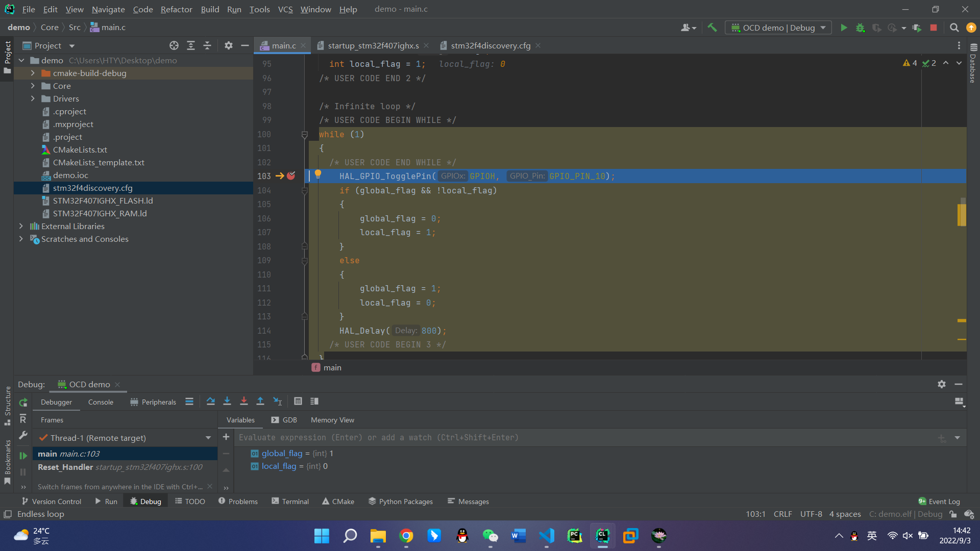Switch to the Memory View tab
The image size is (980, 551).
click(332, 420)
